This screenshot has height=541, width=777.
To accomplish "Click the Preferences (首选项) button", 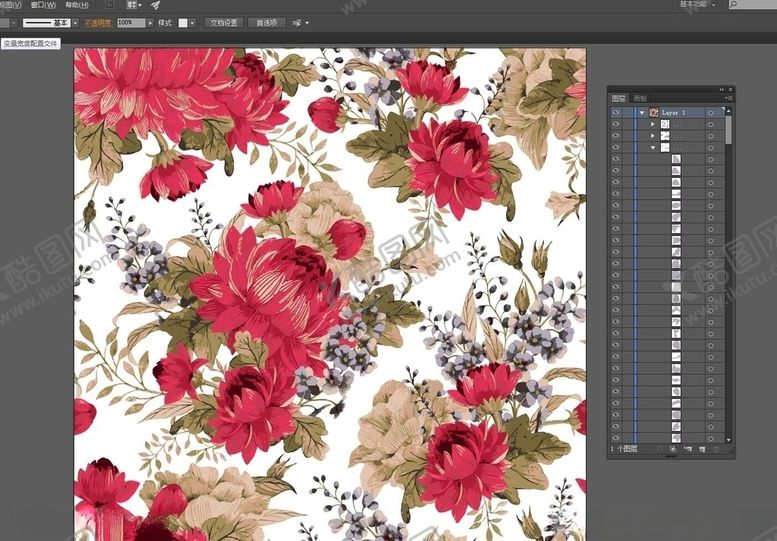I will [x=267, y=22].
